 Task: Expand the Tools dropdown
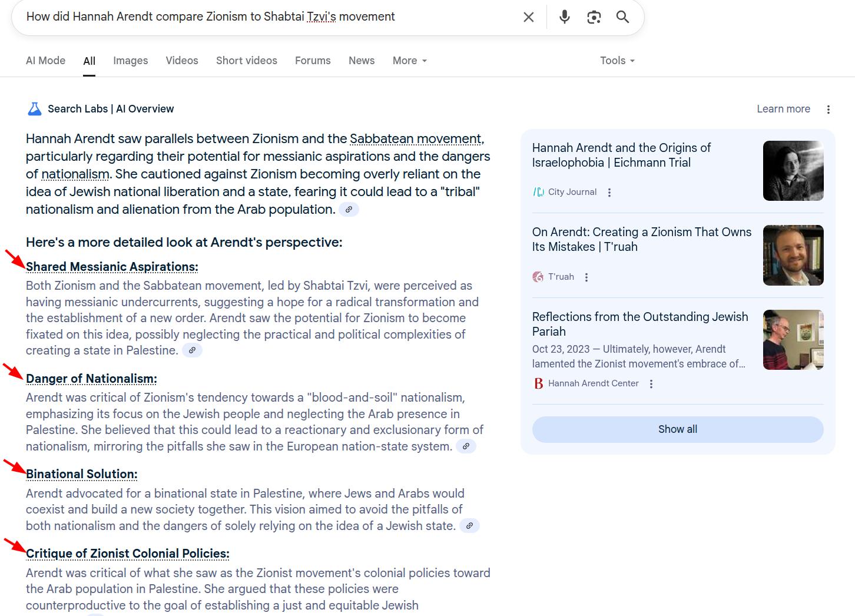pyautogui.click(x=617, y=61)
